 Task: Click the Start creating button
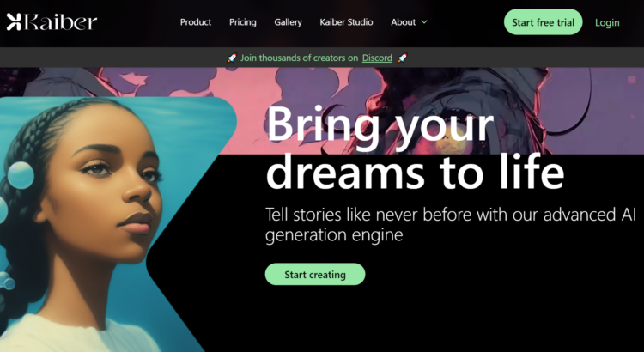pyautogui.click(x=315, y=275)
